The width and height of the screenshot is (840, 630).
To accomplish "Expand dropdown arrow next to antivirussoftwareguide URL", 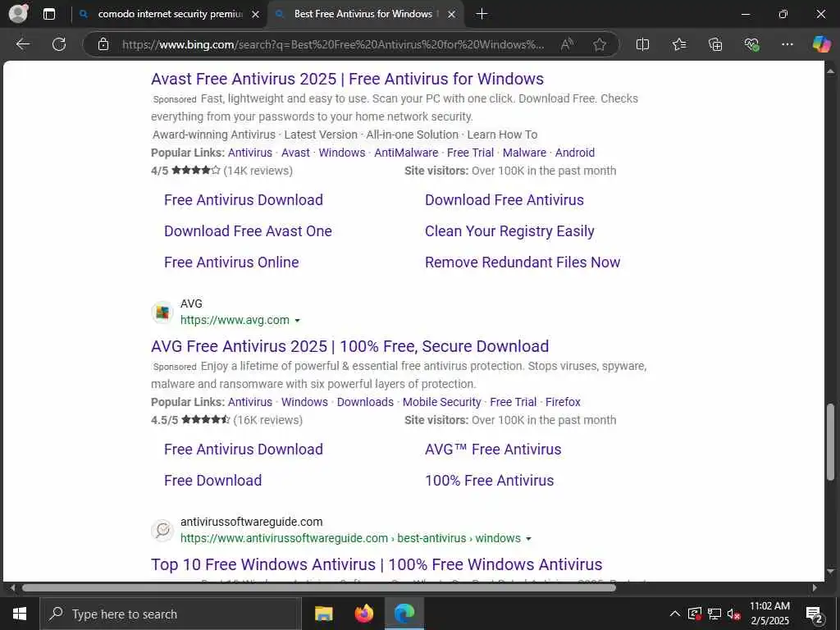I will 528,539.
